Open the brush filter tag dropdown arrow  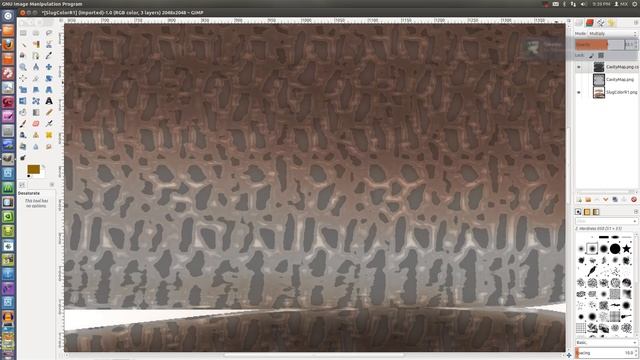tap(635, 221)
